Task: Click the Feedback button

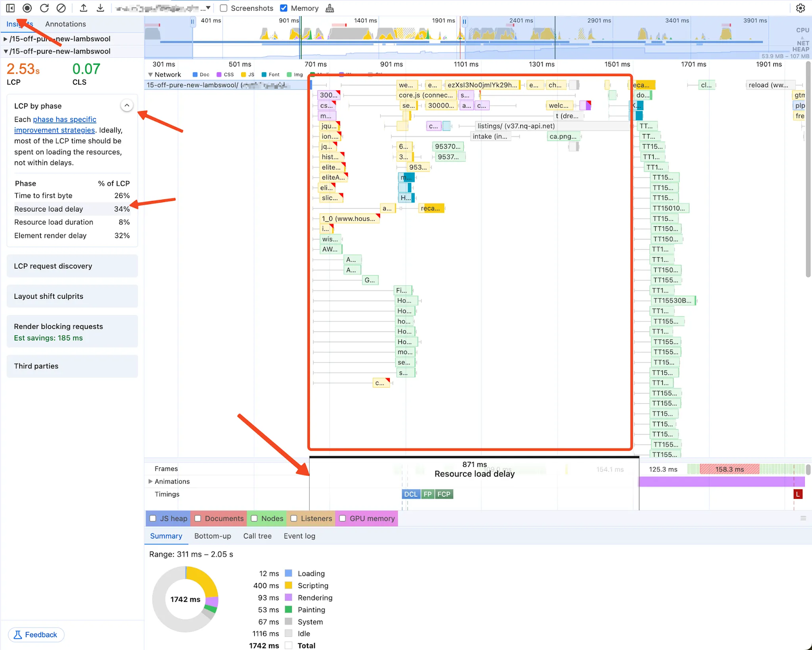Action: 36,635
